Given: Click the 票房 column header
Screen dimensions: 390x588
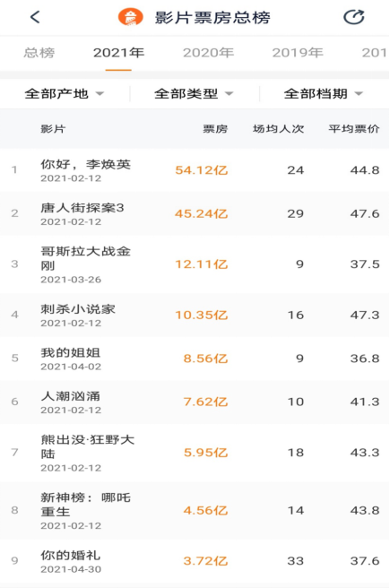Looking at the screenshot, I should 215,129.
